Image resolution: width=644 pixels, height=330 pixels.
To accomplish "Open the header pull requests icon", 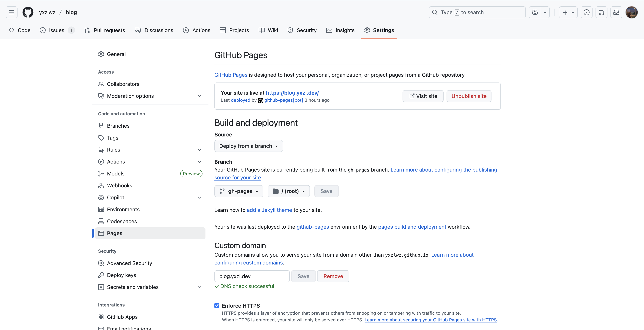I will (x=601, y=12).
